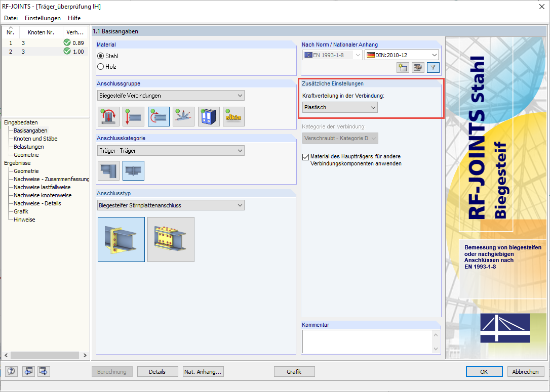Sort by the Nr. column header

(x=11, y=32)
